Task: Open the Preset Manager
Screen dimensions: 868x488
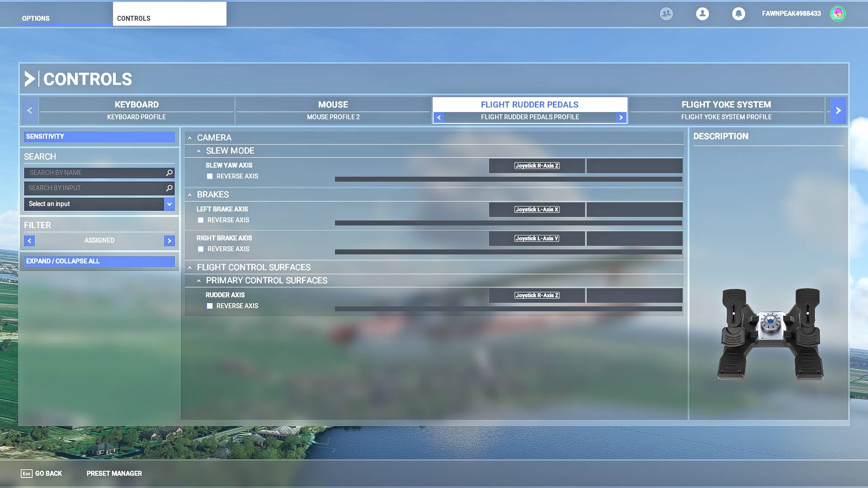Action: 114,474
